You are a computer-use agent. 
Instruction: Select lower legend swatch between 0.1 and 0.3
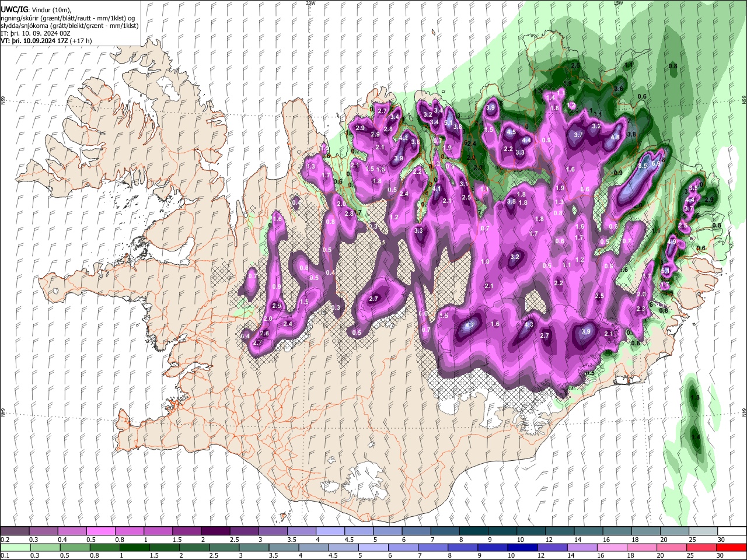(x=15, y=547)
